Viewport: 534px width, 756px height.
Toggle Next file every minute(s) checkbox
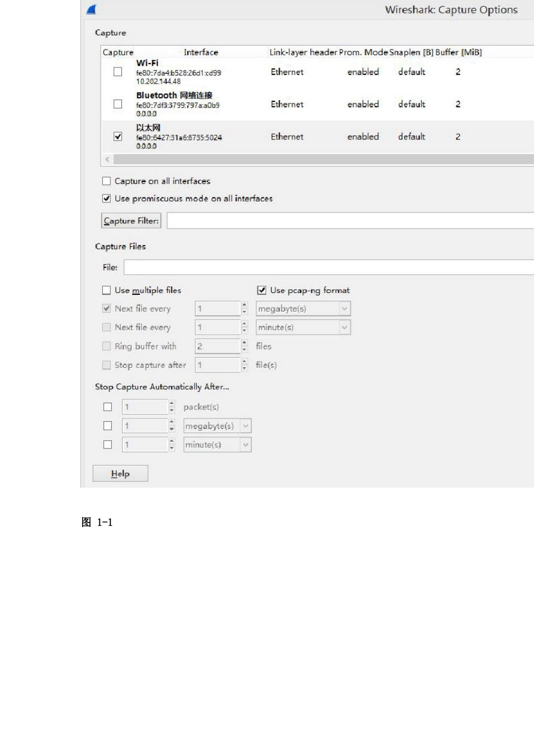[x=107, y=327]
